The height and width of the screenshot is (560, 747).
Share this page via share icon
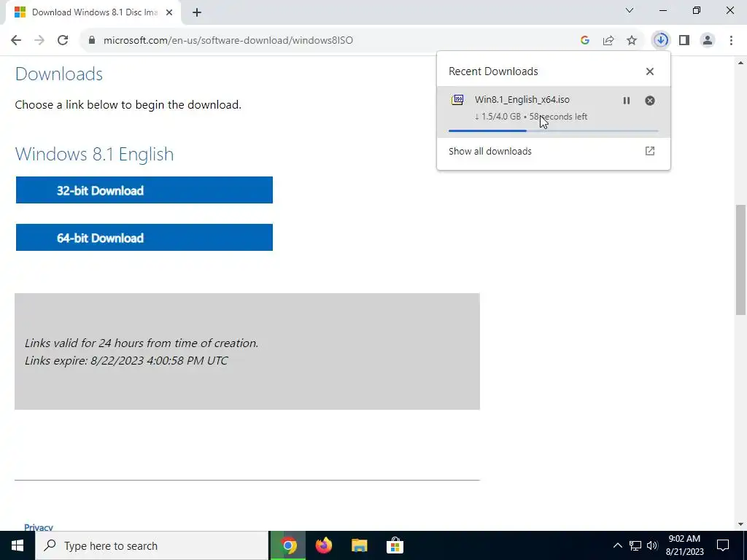click(608, 40)
